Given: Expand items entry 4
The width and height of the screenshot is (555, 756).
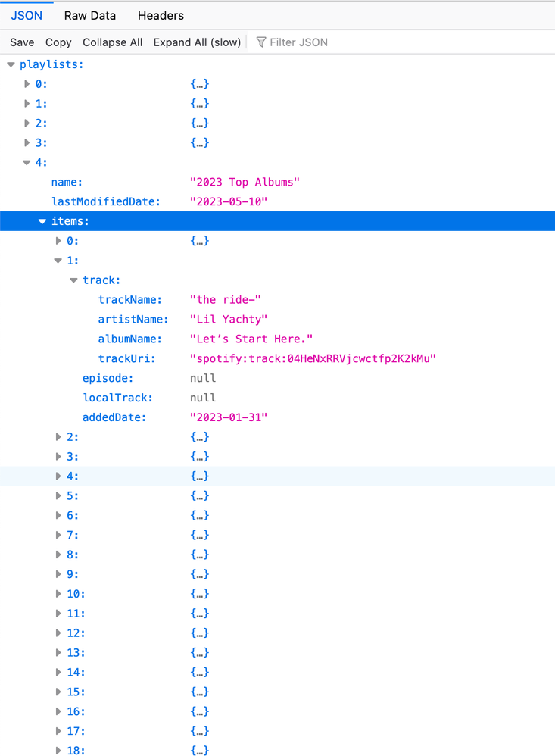Looking at the screenshot, I should (58, 476).
